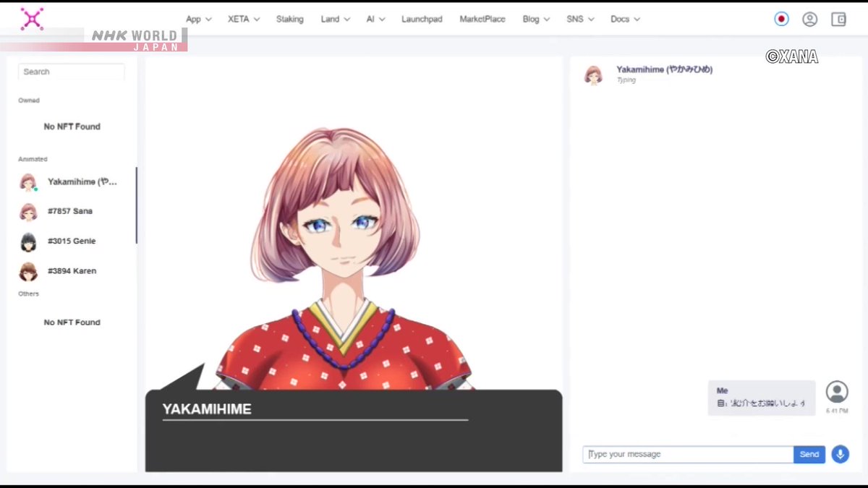Open the Launchpad menu item
Screen dimensions: 868x488
(x=422, y=19)
